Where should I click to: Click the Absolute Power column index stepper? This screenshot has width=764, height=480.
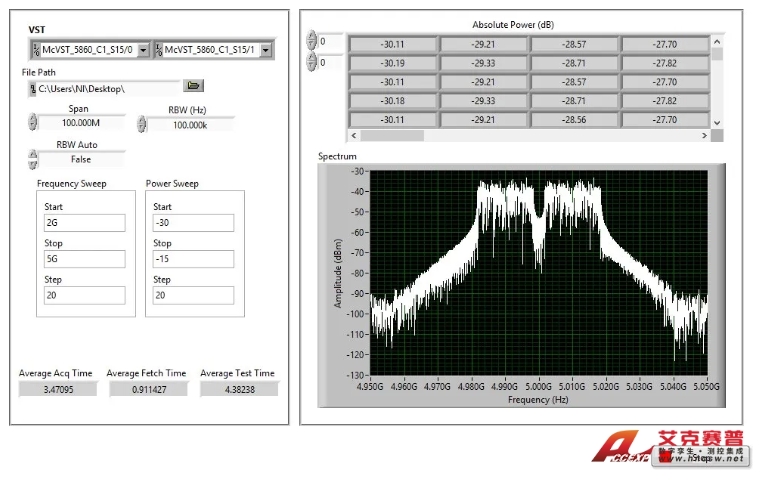coord(312,63)
